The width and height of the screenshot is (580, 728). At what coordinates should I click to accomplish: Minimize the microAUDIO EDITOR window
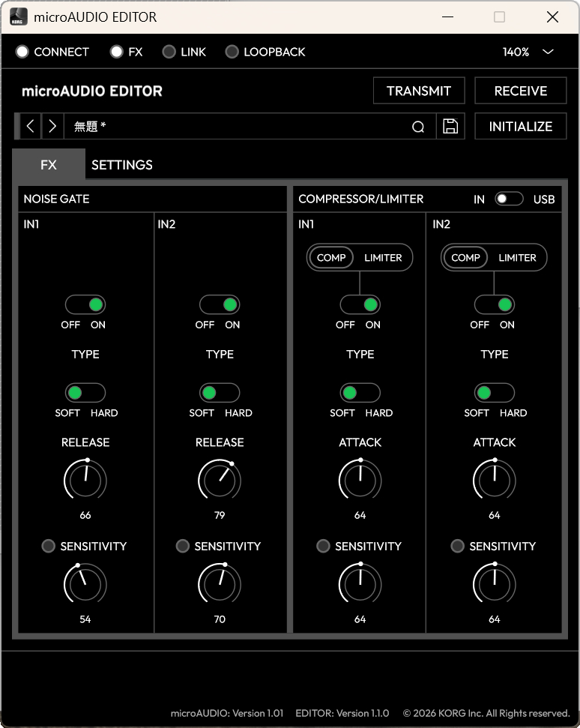pyautogui.click(x=448, y=17)
